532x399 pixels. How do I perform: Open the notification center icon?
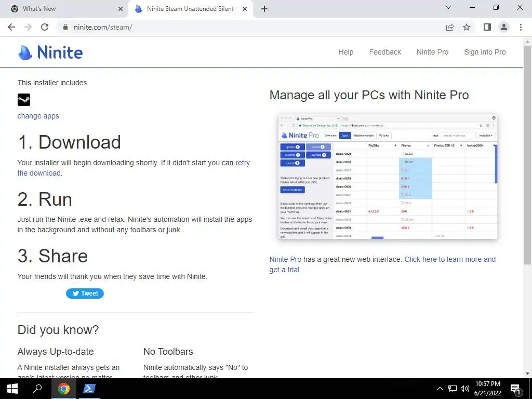pyautogui.click(x=516, y=390)
